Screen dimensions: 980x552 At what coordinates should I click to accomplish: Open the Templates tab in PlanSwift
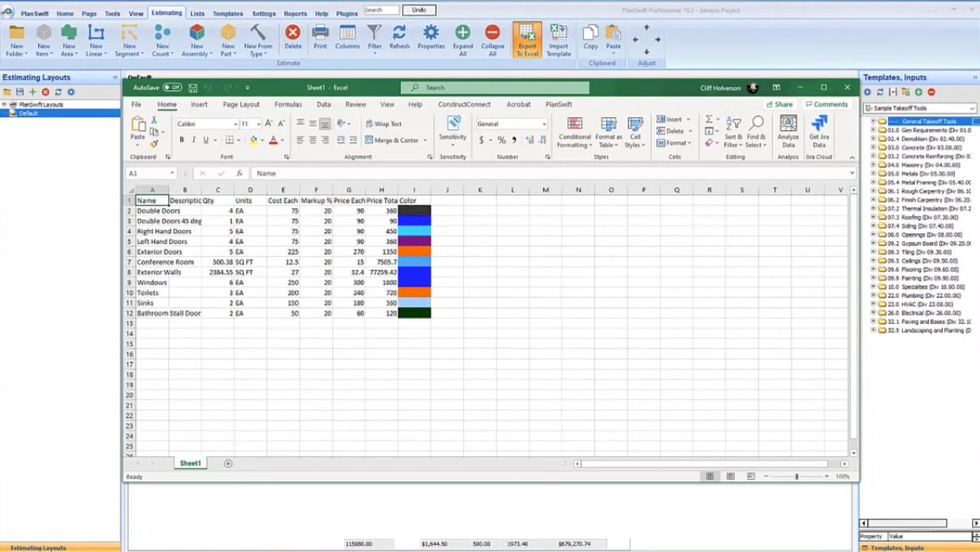tap(228, 13)
